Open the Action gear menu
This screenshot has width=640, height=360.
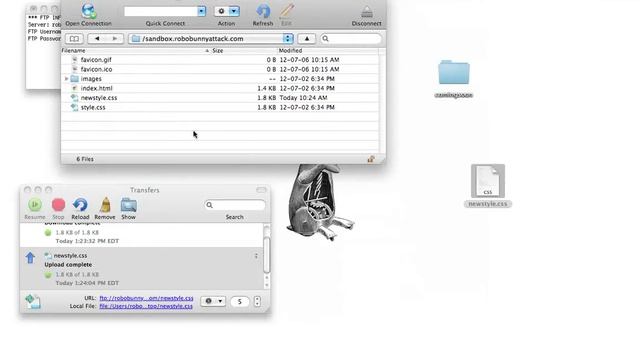[x=227, y=11]
